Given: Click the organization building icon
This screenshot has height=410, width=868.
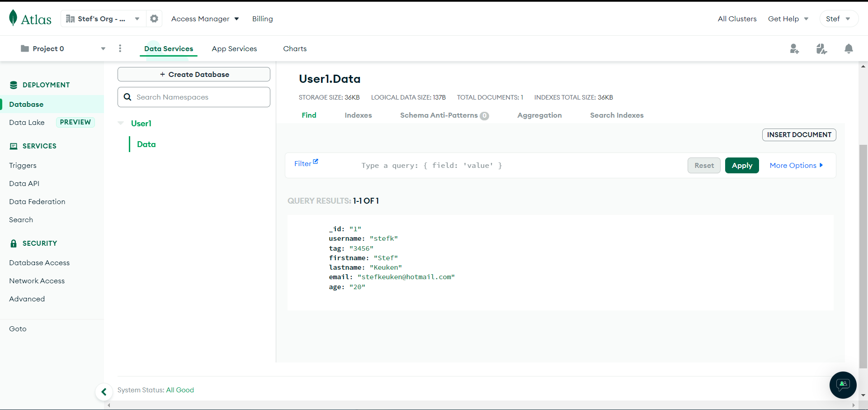Looking at the screenshot, I should [70, 19].
